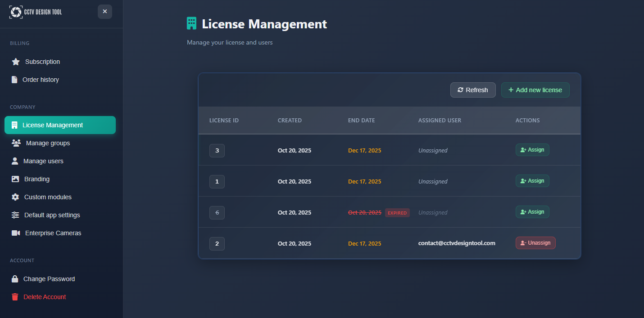This screenshot has width=644, height=318.
Task: Assign a user to license 3
Action: 532,150
